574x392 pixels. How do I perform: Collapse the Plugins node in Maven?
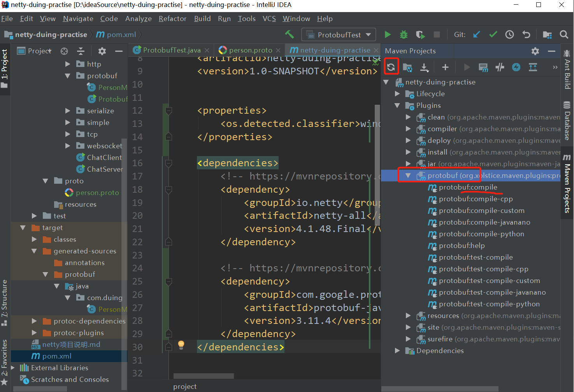pyautogui.click(x=397, y=105)
